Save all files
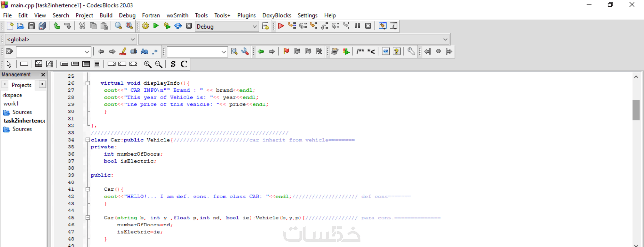The image size is (644, 247). 42,26
